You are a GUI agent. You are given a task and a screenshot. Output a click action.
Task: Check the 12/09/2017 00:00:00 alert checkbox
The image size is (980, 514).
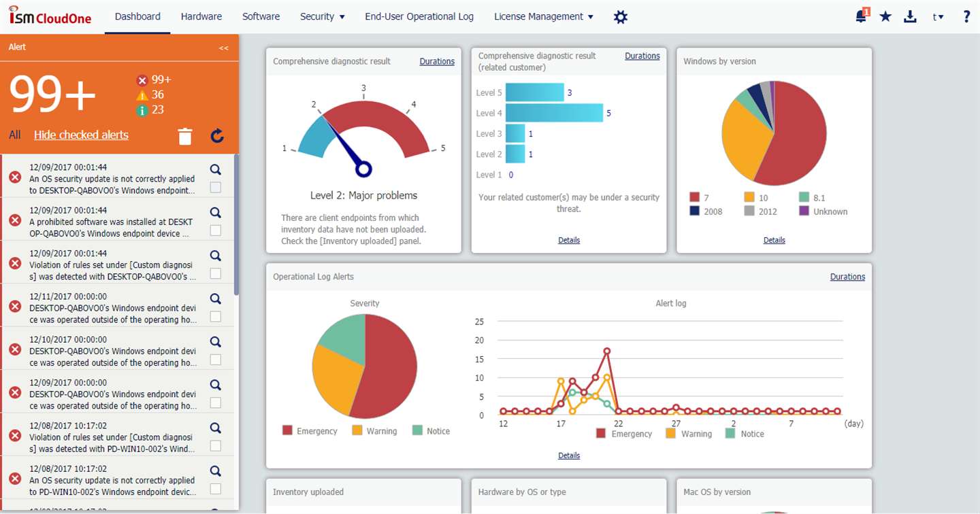click(x=216, y=402)
